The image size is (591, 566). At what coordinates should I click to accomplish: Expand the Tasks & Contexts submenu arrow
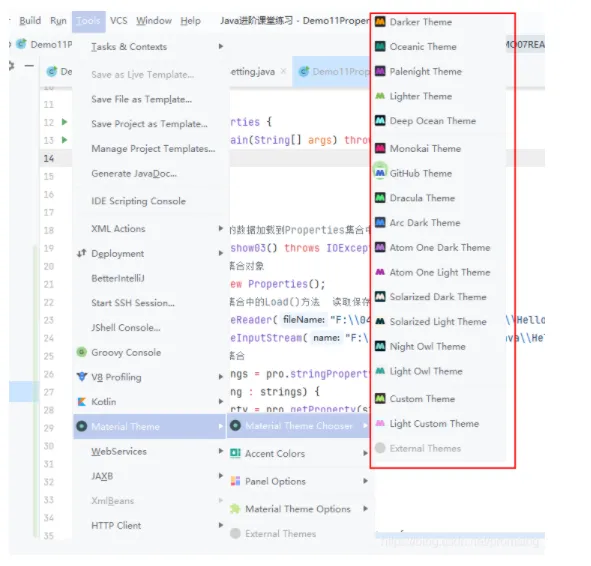(x=221, y=46)
